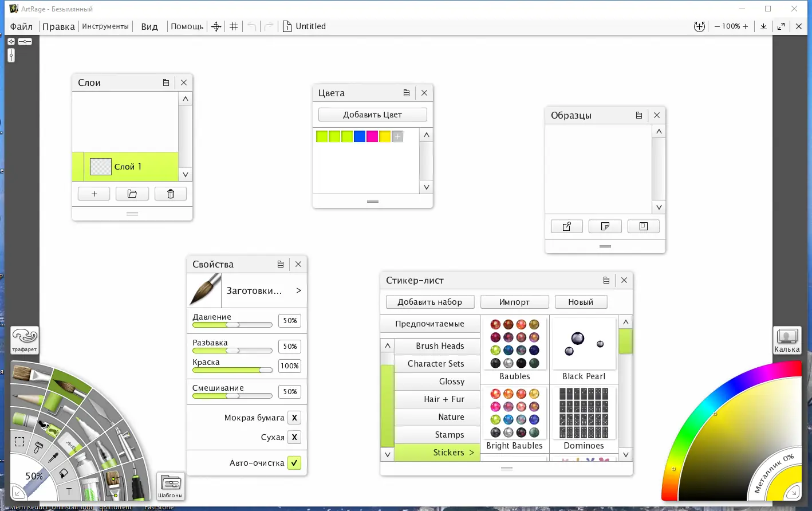Image resolution: width=812 pixels, height=511 pixels.
Task: Open the Стикер-лист panel menu
Action: point(606,280)
